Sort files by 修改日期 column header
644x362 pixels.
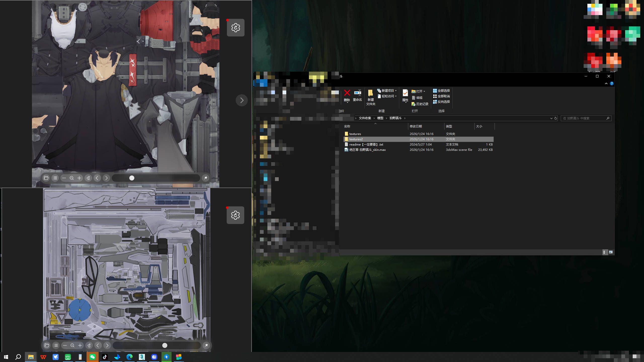coord(416,126)
